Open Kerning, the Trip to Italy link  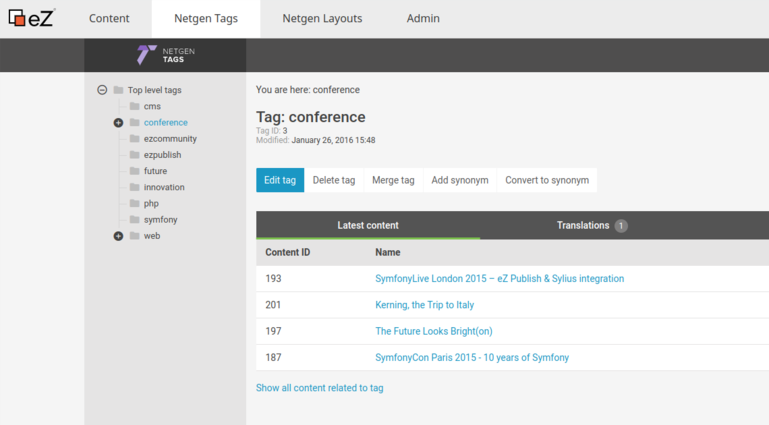425,305
